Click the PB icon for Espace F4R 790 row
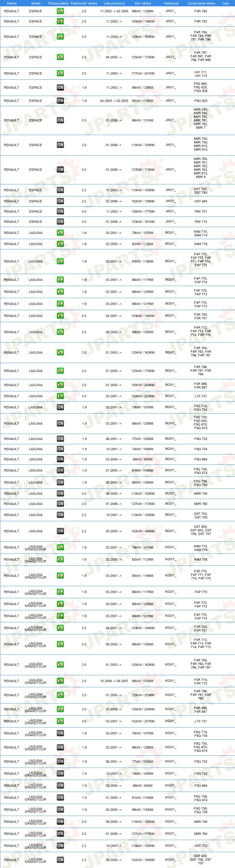 (60, 11)
